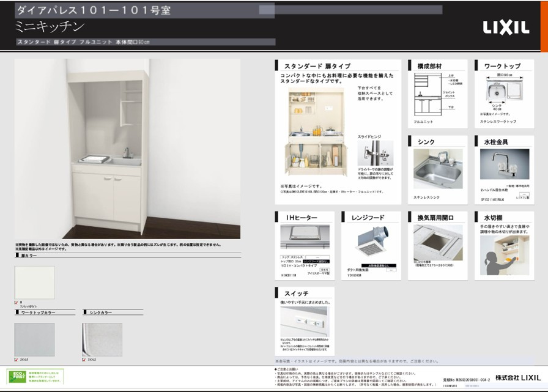Click the IHヒーター panel heading
The height and width of the screenshot is (392, 548).
coord(302,218)
